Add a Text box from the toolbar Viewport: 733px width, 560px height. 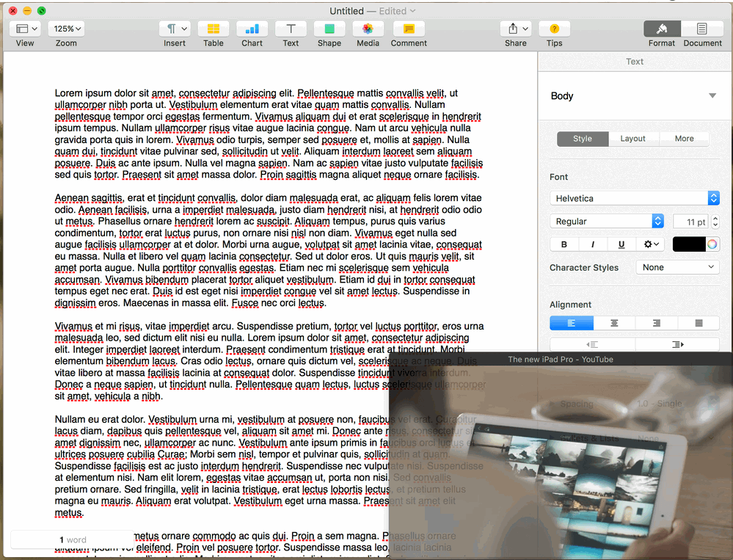(x=291, y=29)
